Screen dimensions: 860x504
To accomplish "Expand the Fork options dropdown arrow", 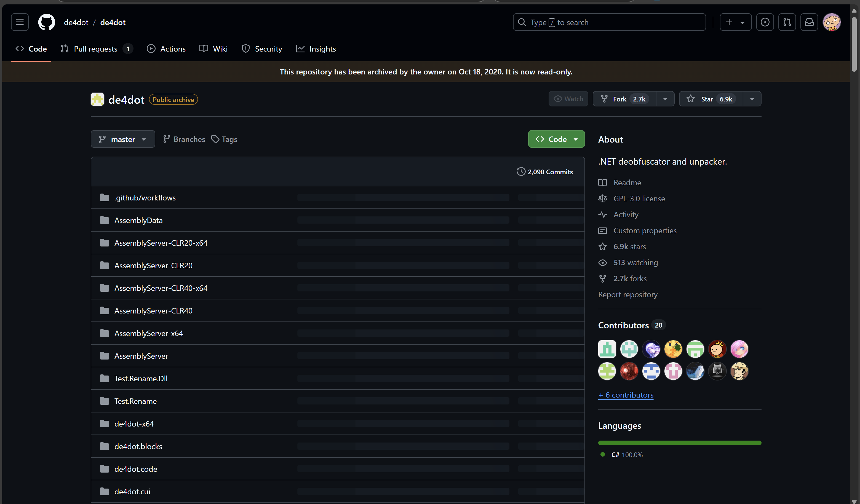I will tap(665, 99).
